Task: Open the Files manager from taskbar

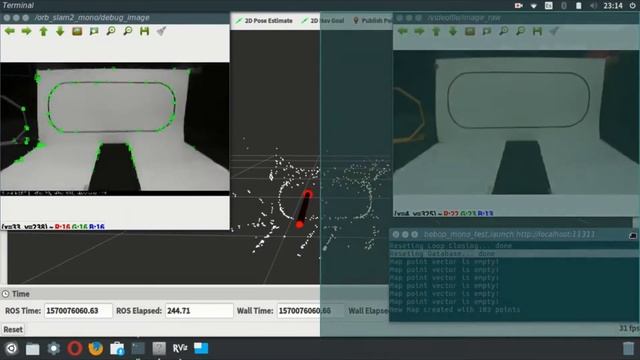Action: [x=33, y=349]
